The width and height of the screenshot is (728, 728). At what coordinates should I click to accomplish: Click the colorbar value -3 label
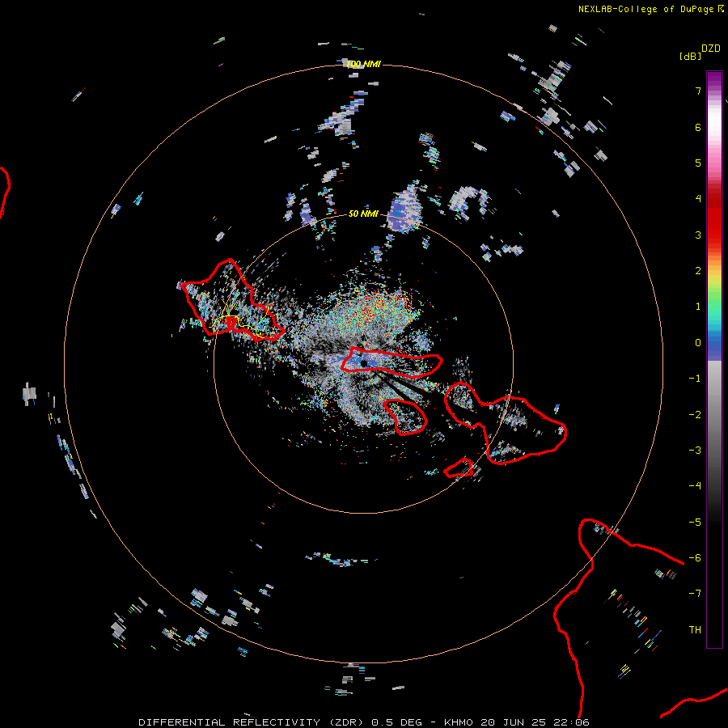click(695, 451)
